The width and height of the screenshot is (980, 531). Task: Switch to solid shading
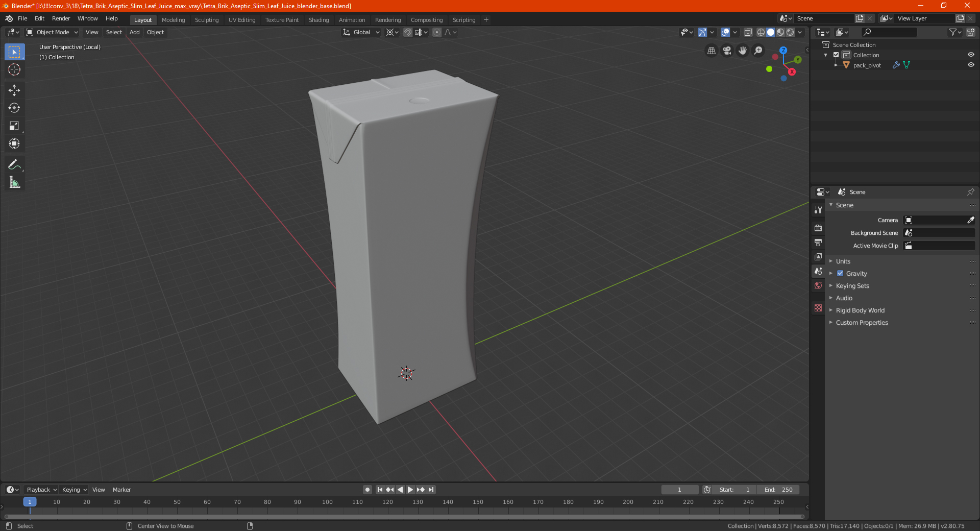771,32
